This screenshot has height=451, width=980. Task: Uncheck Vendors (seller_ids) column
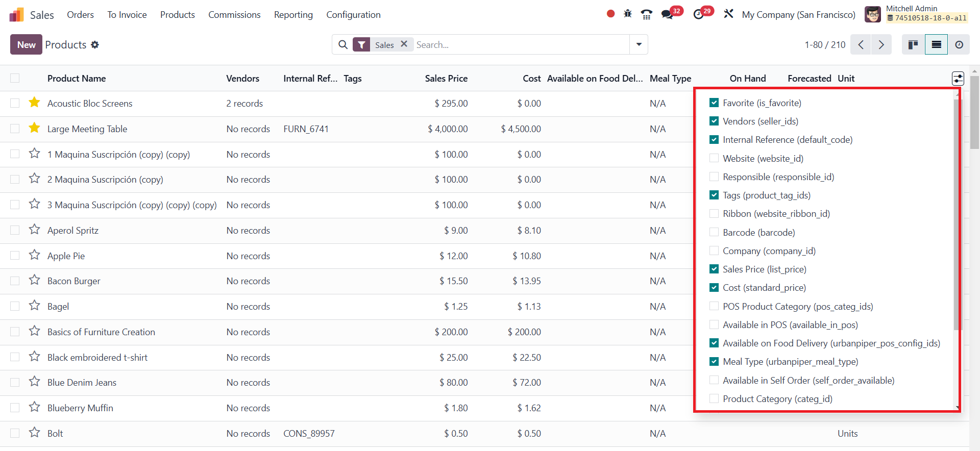(714, 121)
